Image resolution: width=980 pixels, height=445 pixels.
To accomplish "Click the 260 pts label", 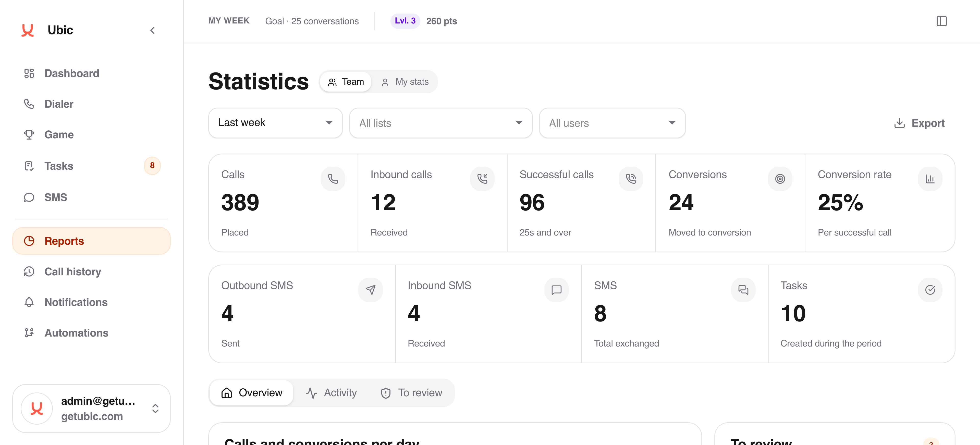I will point(441,21).
